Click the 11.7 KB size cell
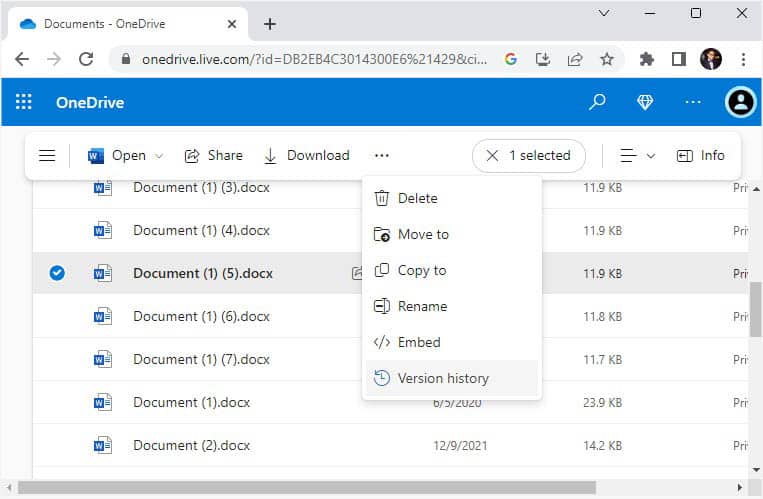763x499 pixels. [602, 360]
